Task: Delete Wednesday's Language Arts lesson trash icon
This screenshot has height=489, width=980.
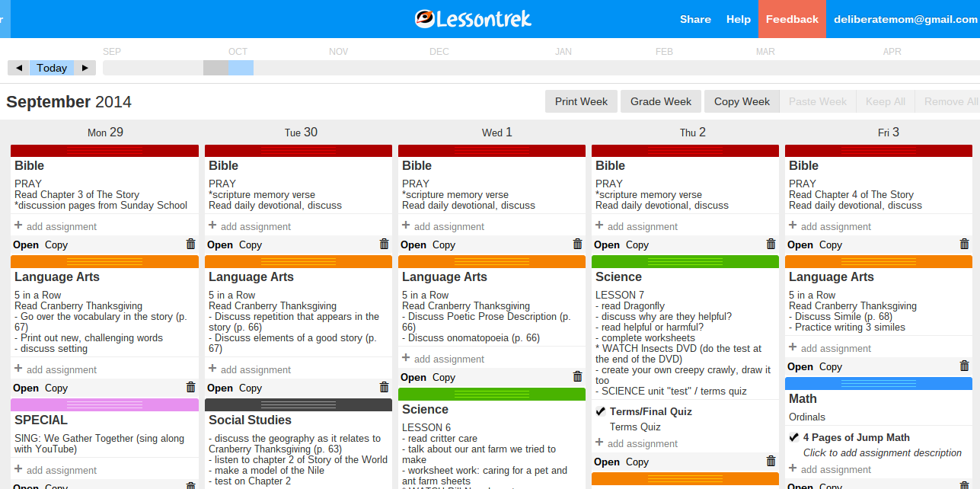Action: [577, 376]
